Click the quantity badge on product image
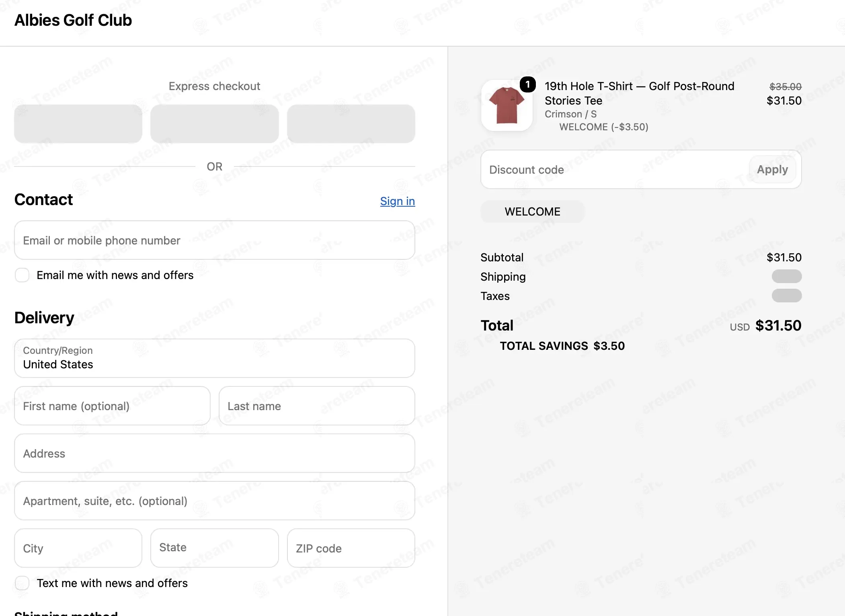This screenshot has height=616, width=845. click(x=527, y=84)
